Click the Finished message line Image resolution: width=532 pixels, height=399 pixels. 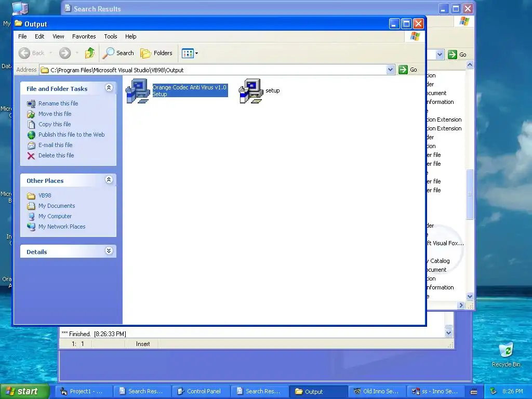[94, 334]
